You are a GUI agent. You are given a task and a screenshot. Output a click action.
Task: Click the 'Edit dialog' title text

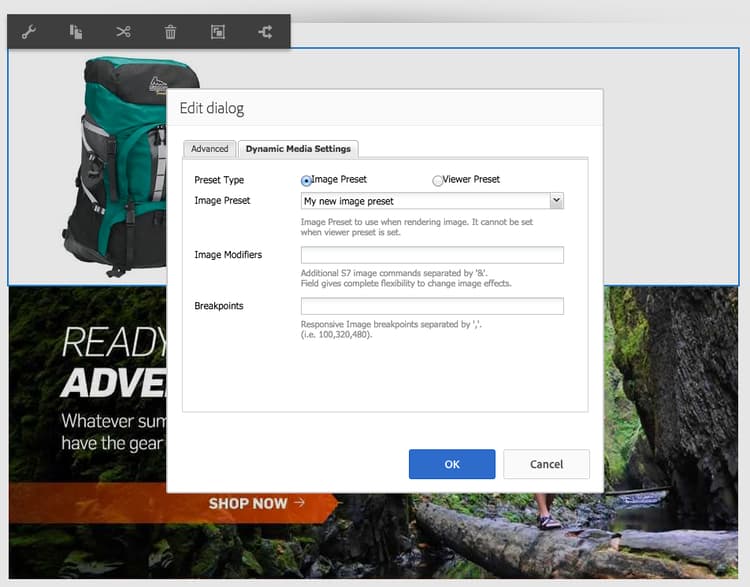tap(212, 108)
